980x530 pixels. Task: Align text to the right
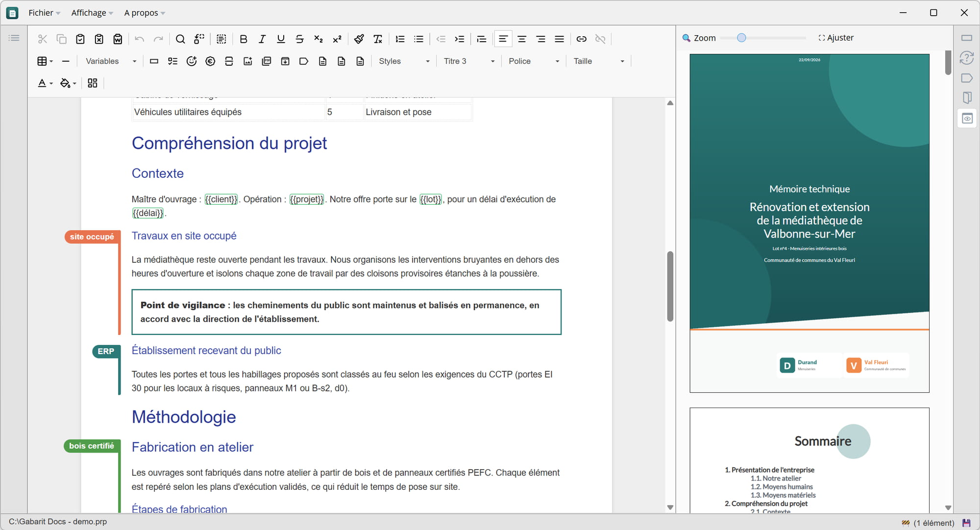pos(540,39)
